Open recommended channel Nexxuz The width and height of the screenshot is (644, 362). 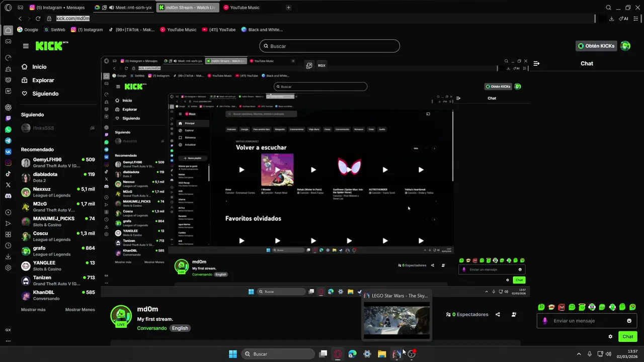58,192
